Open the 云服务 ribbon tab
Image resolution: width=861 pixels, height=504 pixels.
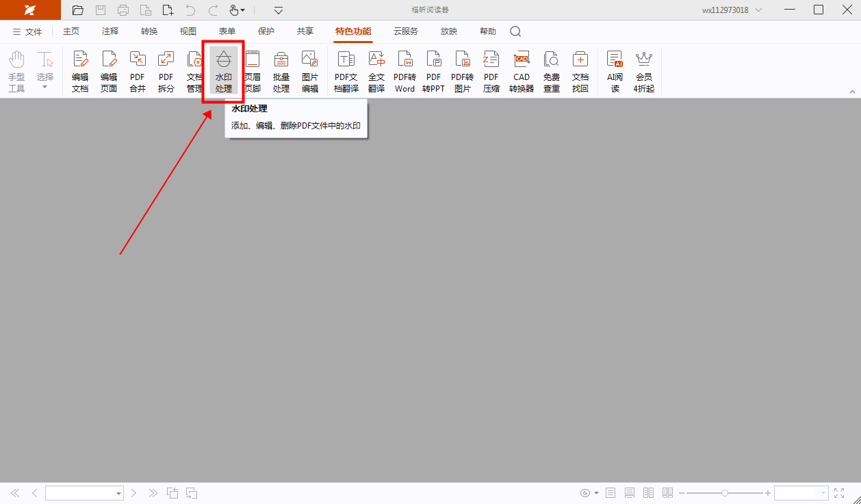(x=405, y=31)
